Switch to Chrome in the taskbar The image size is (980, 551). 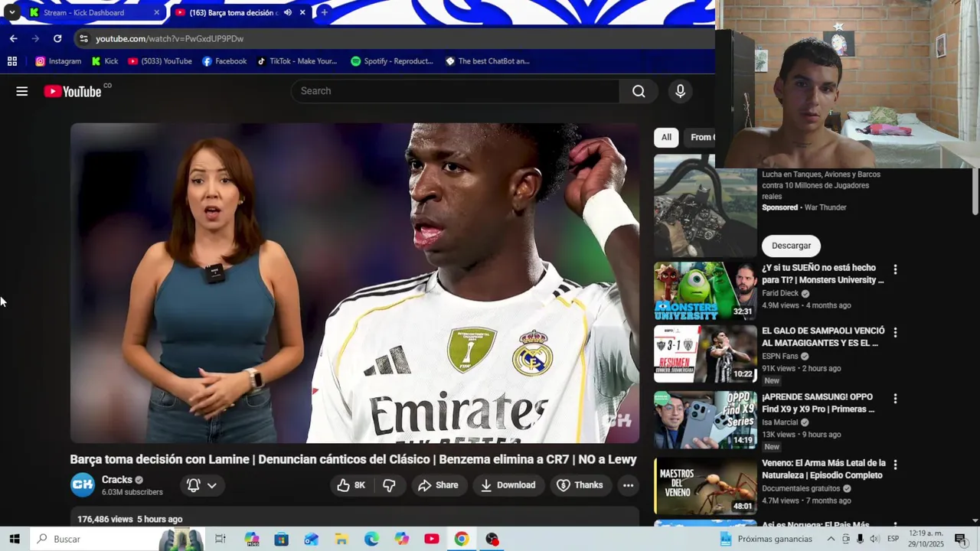click(x=462, y=539)
